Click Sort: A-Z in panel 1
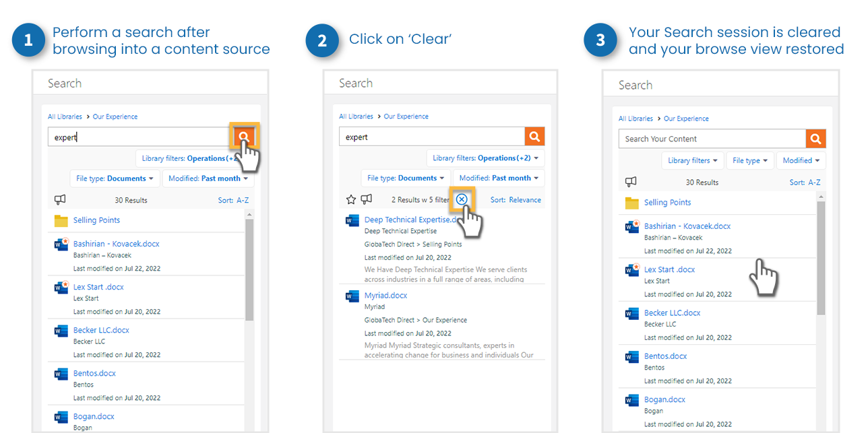The width and height of the screenshot is (868, 433). coord(233,200)
